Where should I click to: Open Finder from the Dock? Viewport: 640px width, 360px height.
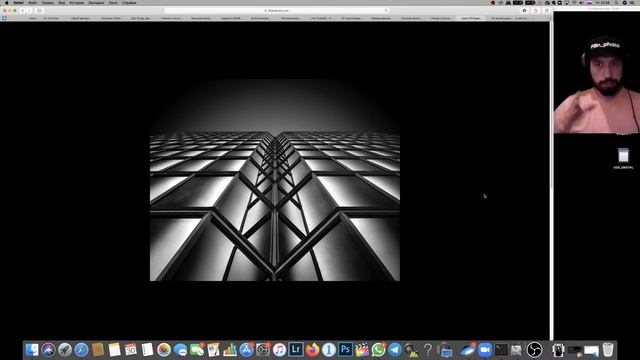(32, 350)
